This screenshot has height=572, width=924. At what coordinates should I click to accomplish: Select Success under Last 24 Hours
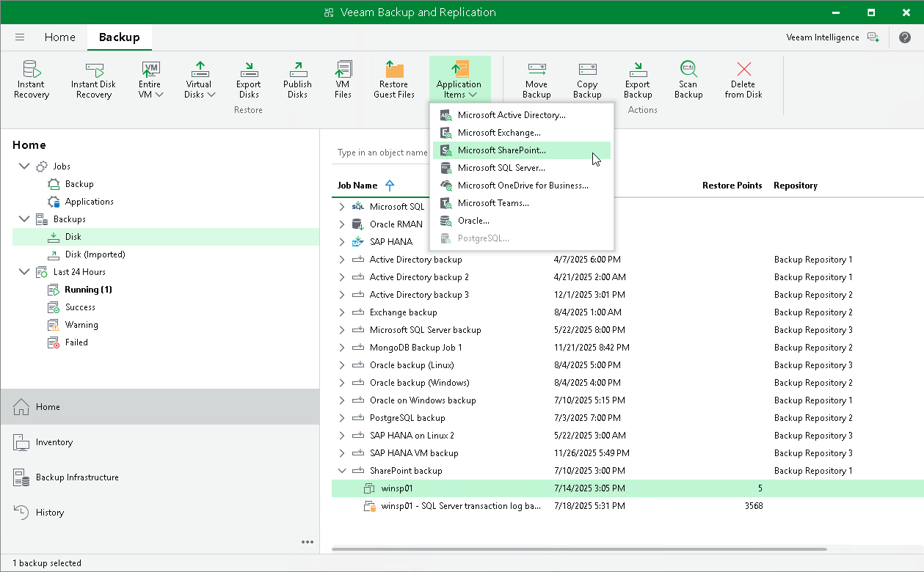click(80, 307)
